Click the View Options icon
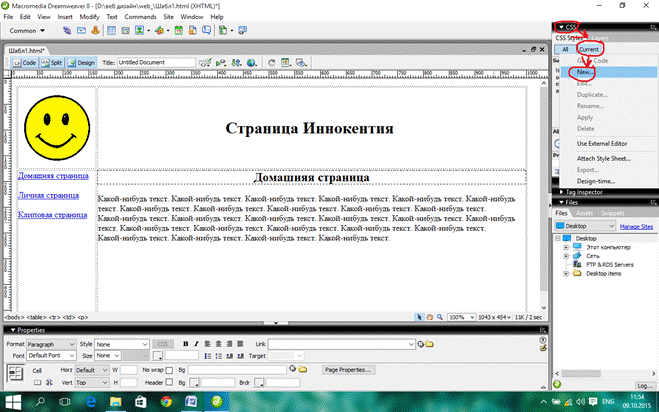 click(286, 63)
